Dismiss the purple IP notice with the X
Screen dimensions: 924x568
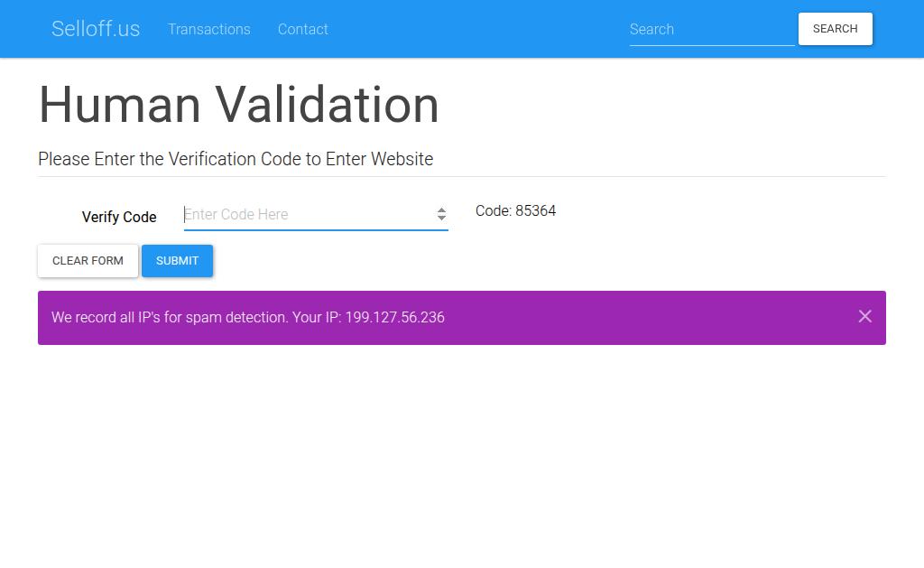pyautogui.click(x=864, y=317)
